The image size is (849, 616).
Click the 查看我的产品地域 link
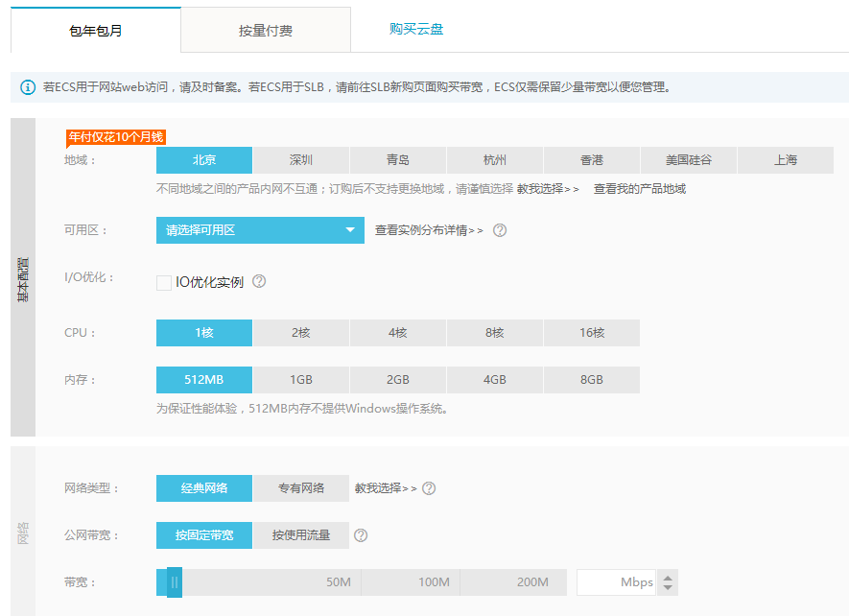tap(640, 189)
